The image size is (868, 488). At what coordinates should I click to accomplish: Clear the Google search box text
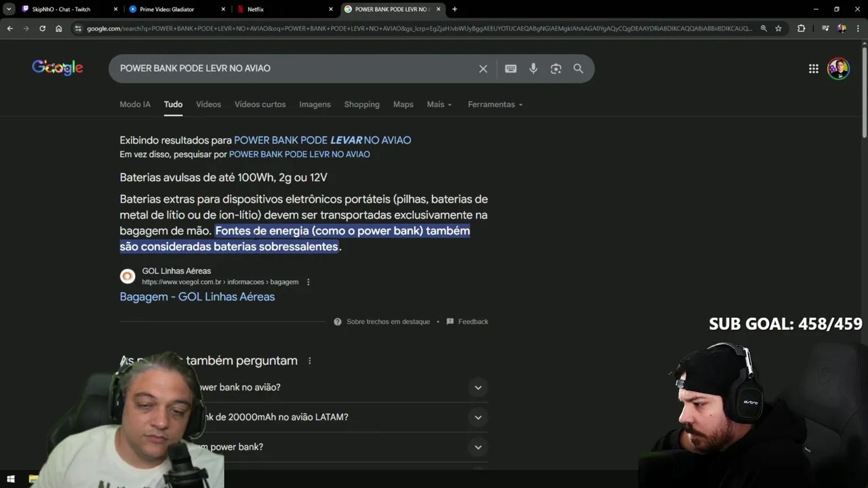483,68
